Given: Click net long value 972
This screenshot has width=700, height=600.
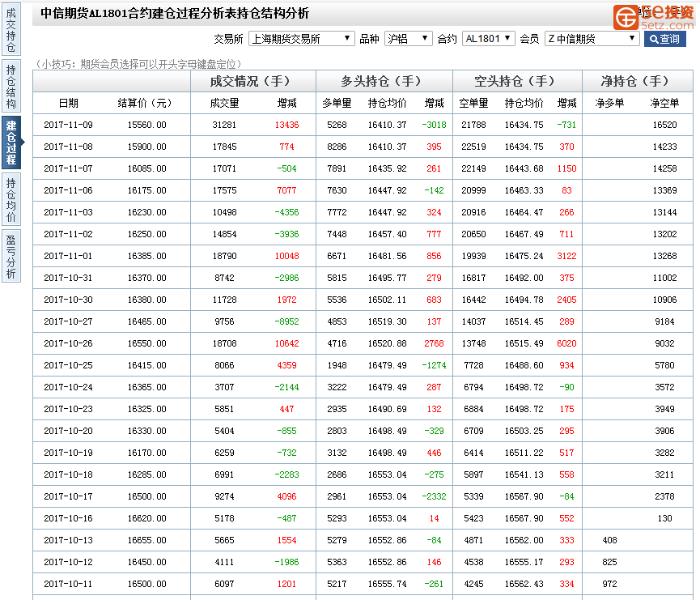Looking at the screenshot, I should [609, 584].
